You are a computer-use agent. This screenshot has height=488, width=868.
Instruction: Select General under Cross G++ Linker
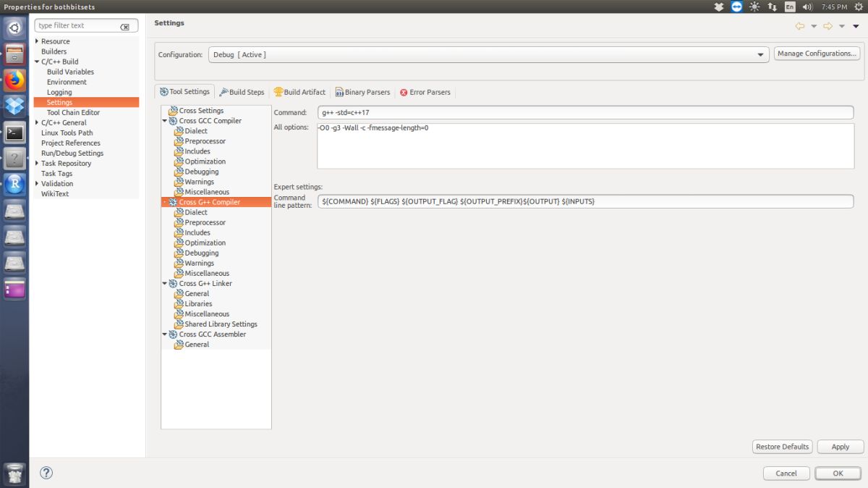point(197,293)
